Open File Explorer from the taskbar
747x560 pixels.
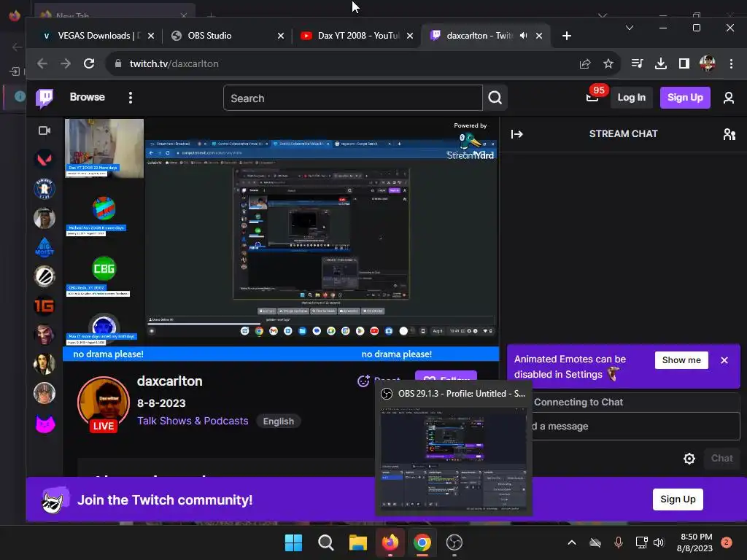tap(357, 542)
